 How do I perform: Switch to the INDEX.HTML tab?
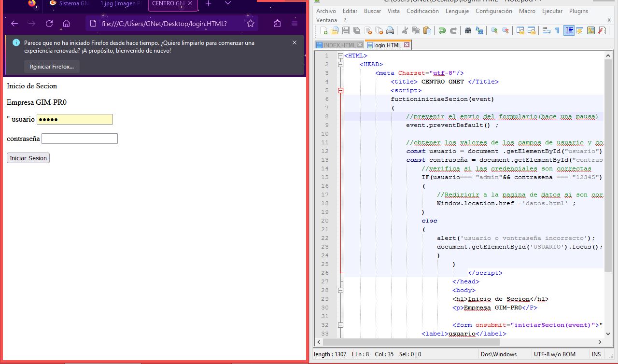coord(339,45)
